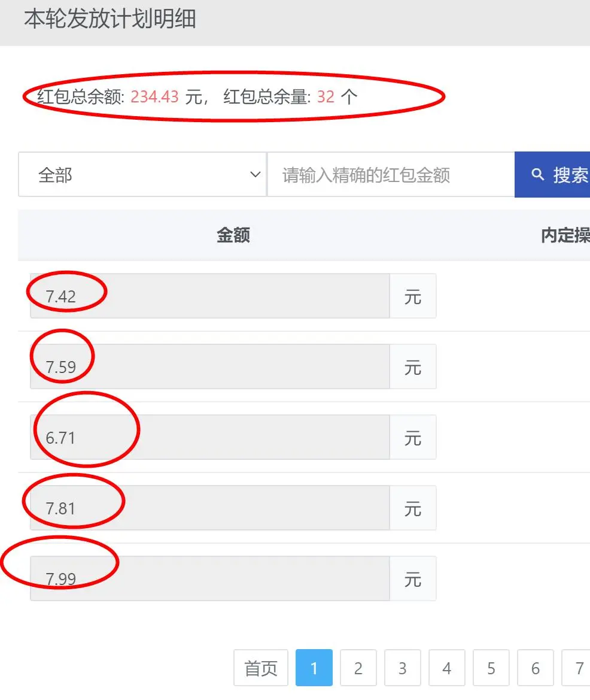590x700 pixels.
Task: Go to 首页 in pagination
Action: pyautogui.click(x=261, y=668)
